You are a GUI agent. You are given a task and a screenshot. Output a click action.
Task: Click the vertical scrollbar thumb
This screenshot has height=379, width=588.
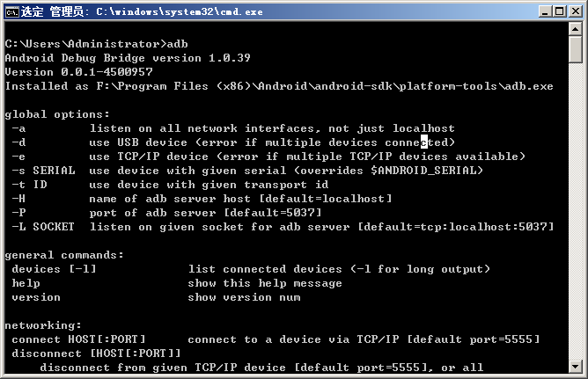tap(576, 49)
